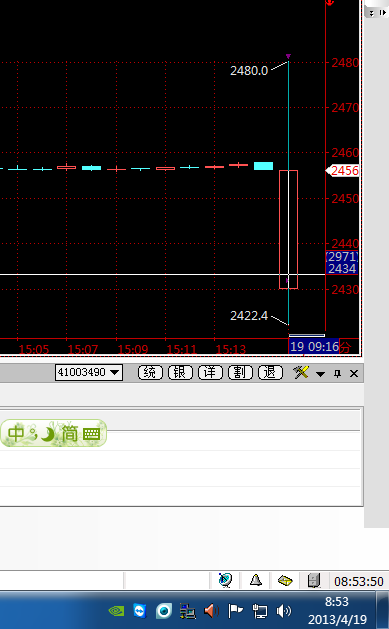This screenshot has width=389, height=629.
Task: Open the 详 details view
Action: click(x=210, y=373)
